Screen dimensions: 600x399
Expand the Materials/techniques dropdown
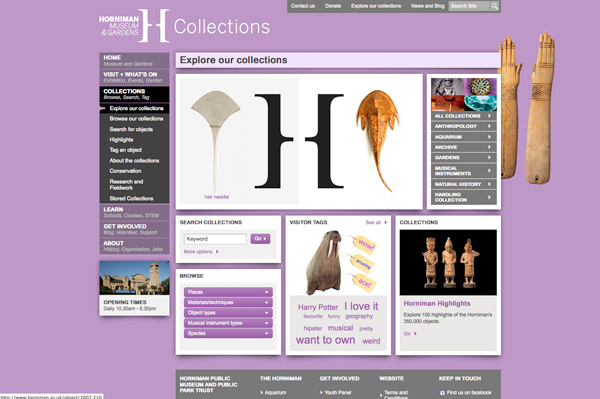pyautogui.click(x=228, y=302)
